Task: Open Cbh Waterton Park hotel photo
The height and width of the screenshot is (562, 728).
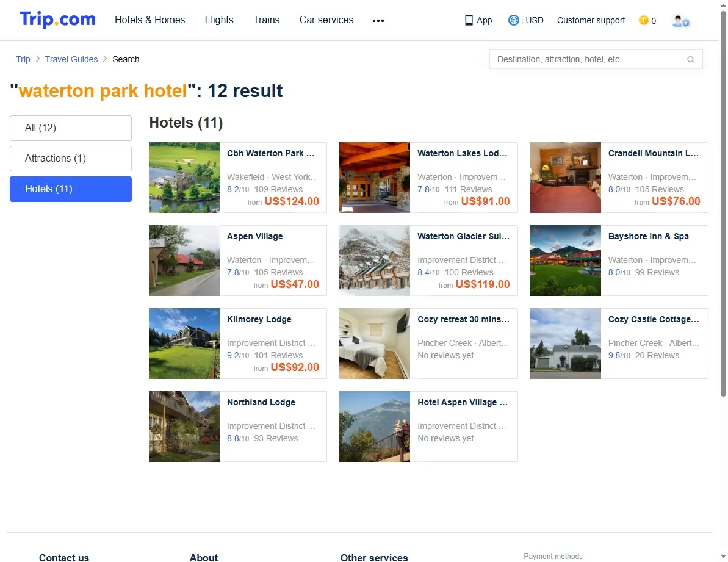Action: tap(184, 178)
